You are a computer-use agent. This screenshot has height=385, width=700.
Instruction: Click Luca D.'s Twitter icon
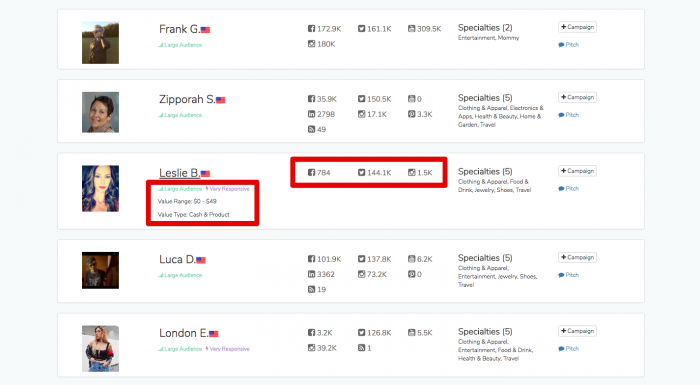(361, 259)
